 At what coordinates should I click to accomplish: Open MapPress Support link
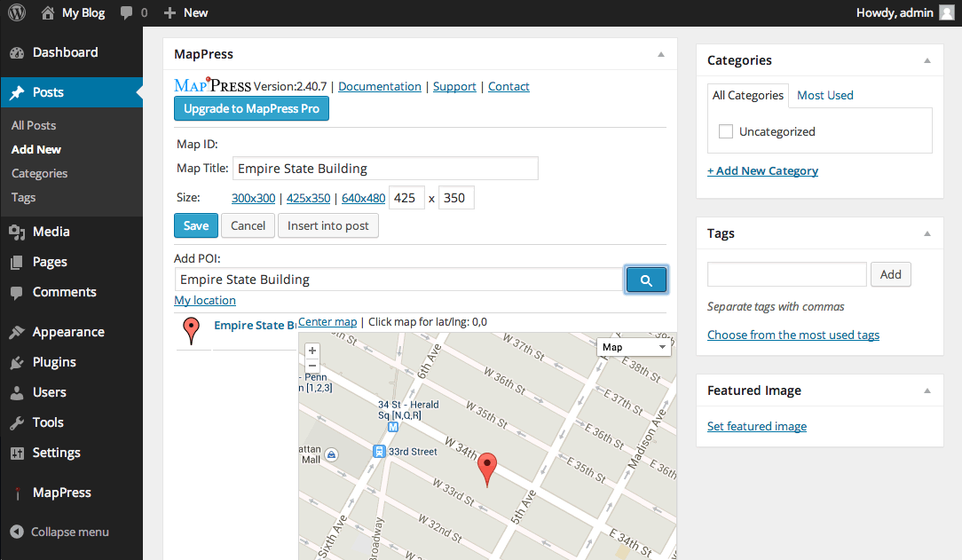click(x=454, y=86)
